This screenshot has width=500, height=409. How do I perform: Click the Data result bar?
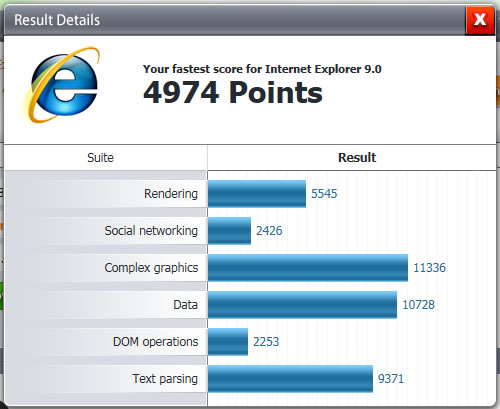tap(302, 305)
